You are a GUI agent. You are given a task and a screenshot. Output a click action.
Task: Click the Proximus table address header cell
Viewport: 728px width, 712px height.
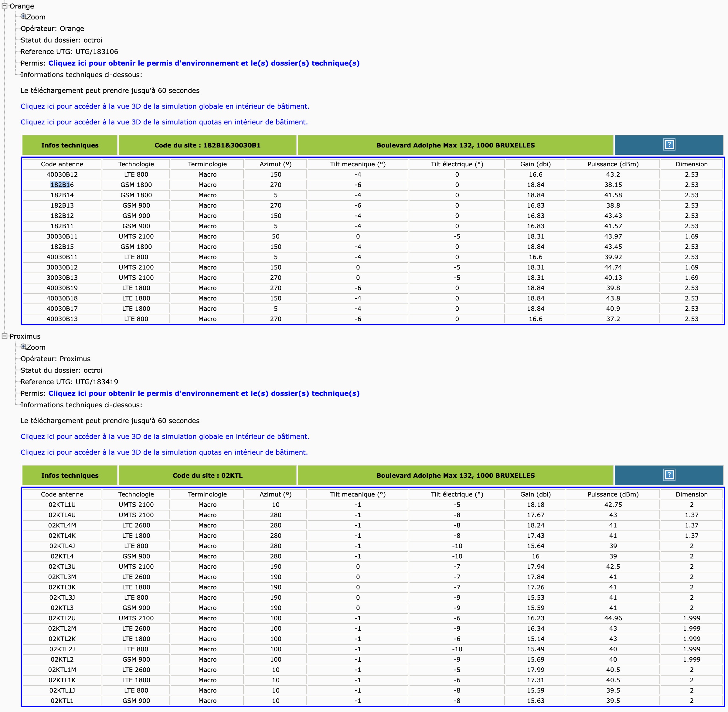click(x=456, y=475)
